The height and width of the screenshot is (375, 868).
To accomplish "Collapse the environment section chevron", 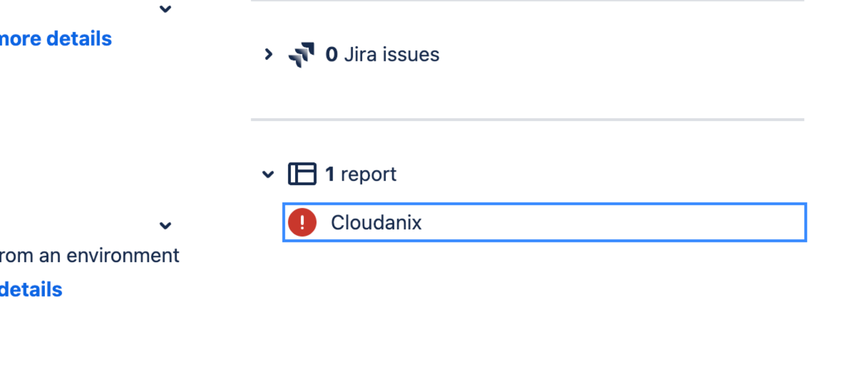I will (x=165, y=226).
